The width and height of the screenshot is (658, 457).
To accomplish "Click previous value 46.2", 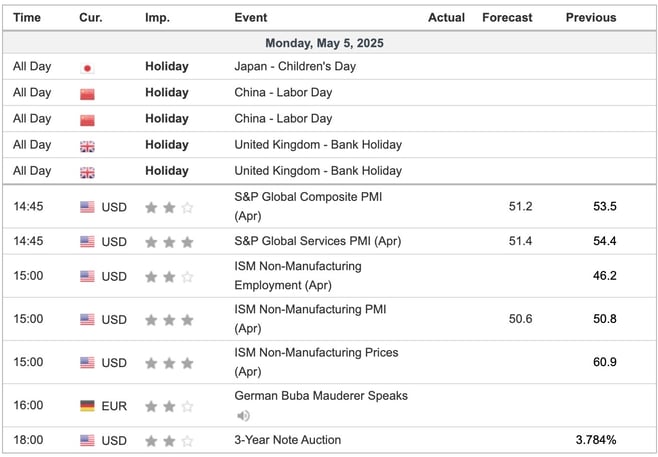I will [605, 276].
